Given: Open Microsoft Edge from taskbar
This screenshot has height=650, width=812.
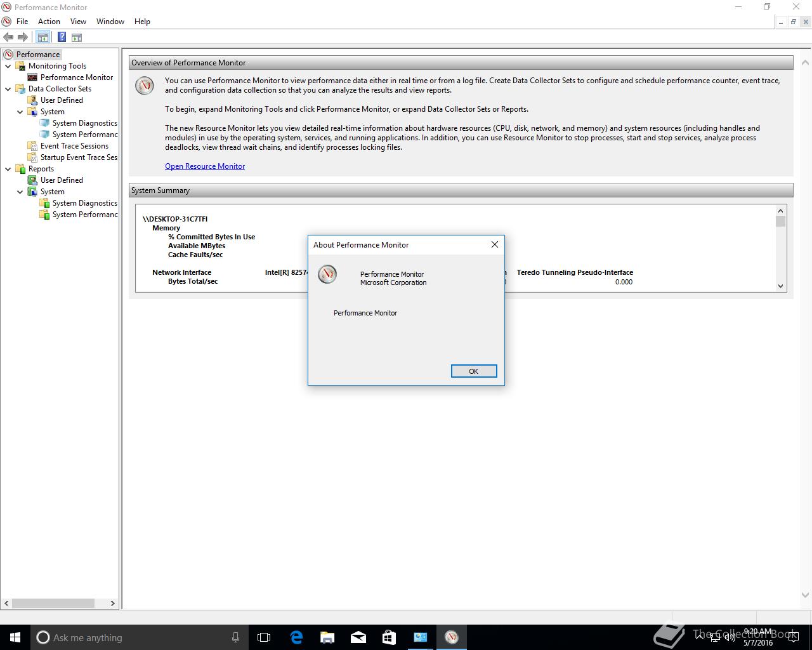Looking at the screenshot, I should pyautogui.click(x=296, y=637).
